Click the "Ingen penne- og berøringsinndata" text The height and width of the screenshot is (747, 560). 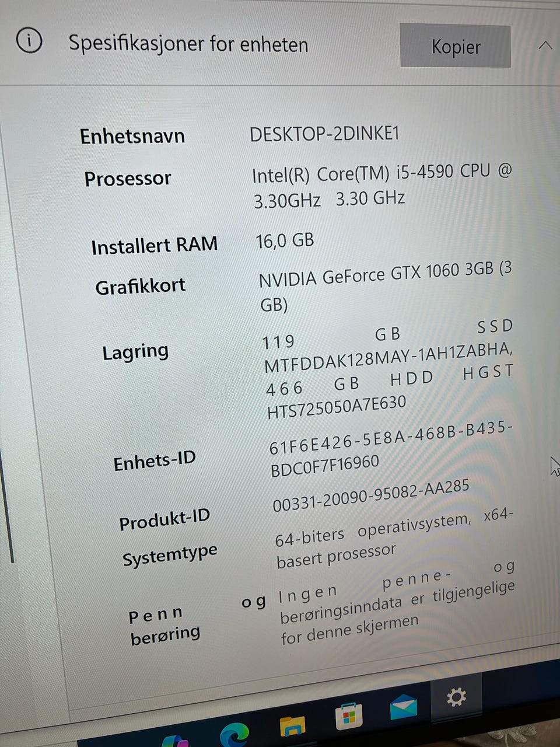pos(397,603)
